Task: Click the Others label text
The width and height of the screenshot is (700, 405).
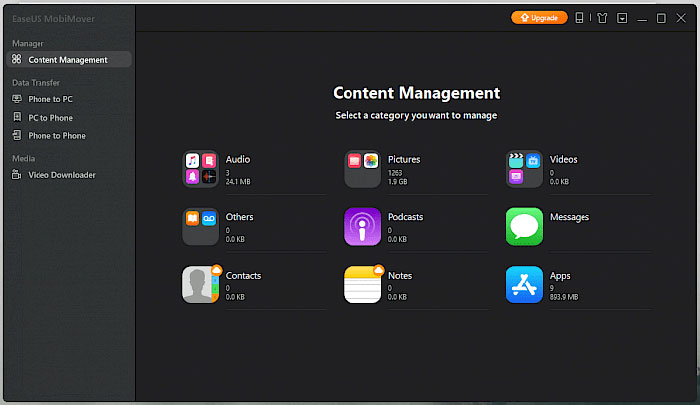Action: coord(239,217)
